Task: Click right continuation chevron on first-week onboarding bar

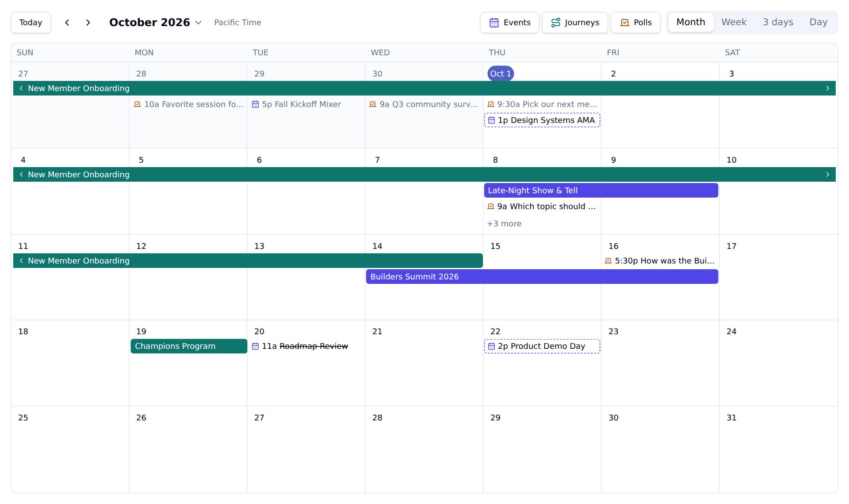Action: point(828,88)
